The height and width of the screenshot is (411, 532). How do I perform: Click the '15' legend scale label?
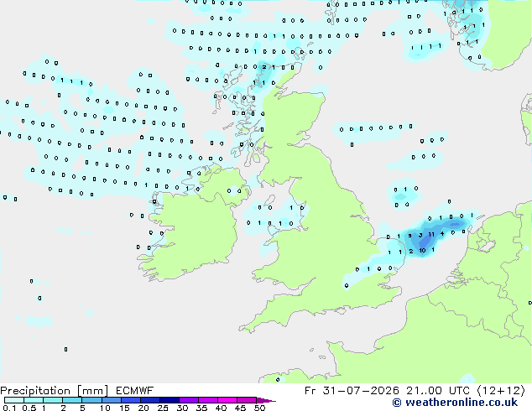(124, 408)
